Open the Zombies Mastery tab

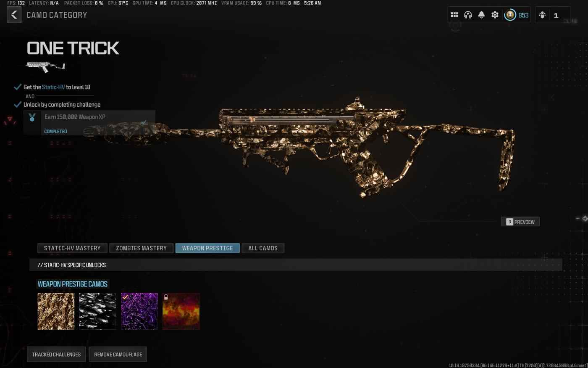click(x=141, y=248)
